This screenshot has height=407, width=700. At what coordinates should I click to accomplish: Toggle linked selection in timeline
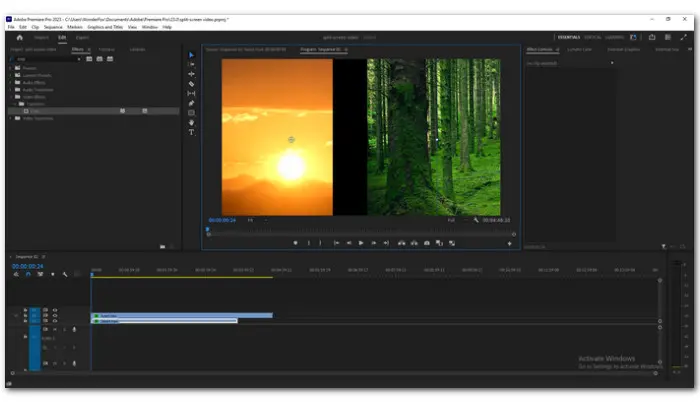pyautogui.click(x=40, y=274)
